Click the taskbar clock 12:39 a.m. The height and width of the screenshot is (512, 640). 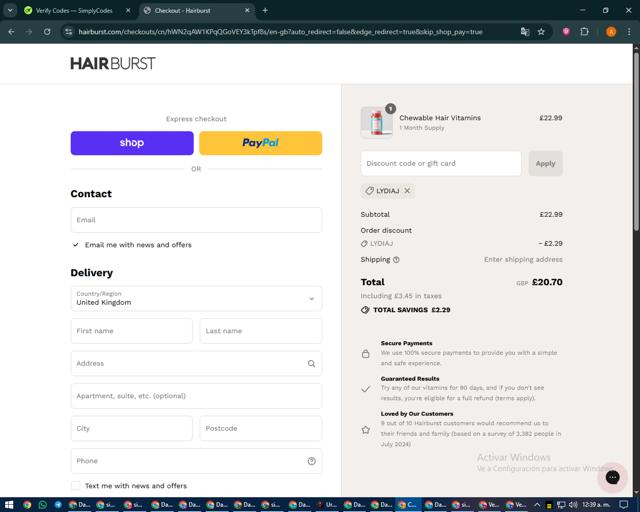pyautogui.click(x=596, y=505)
